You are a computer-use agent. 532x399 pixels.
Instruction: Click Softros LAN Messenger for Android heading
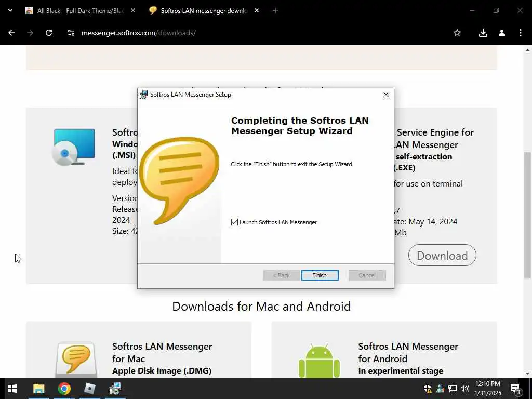408,353
